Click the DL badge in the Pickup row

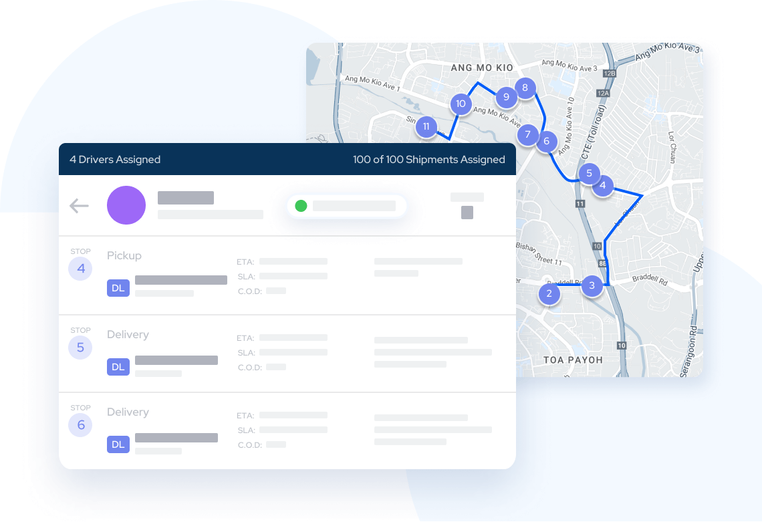118,288
